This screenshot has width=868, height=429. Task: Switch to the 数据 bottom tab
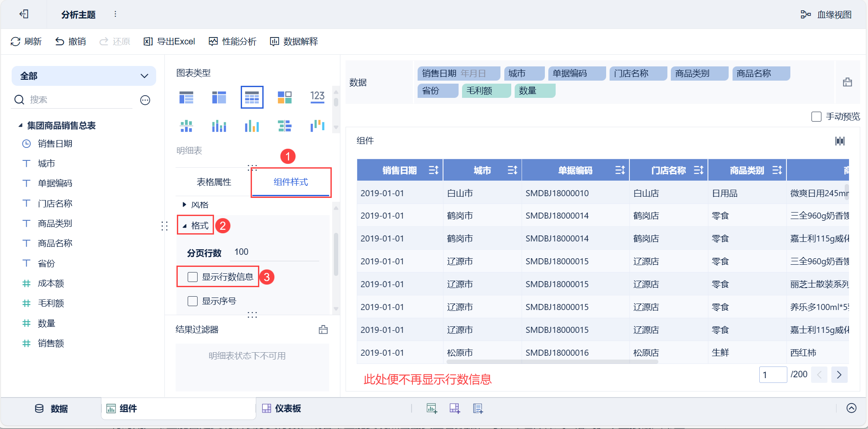pos(51,409)
